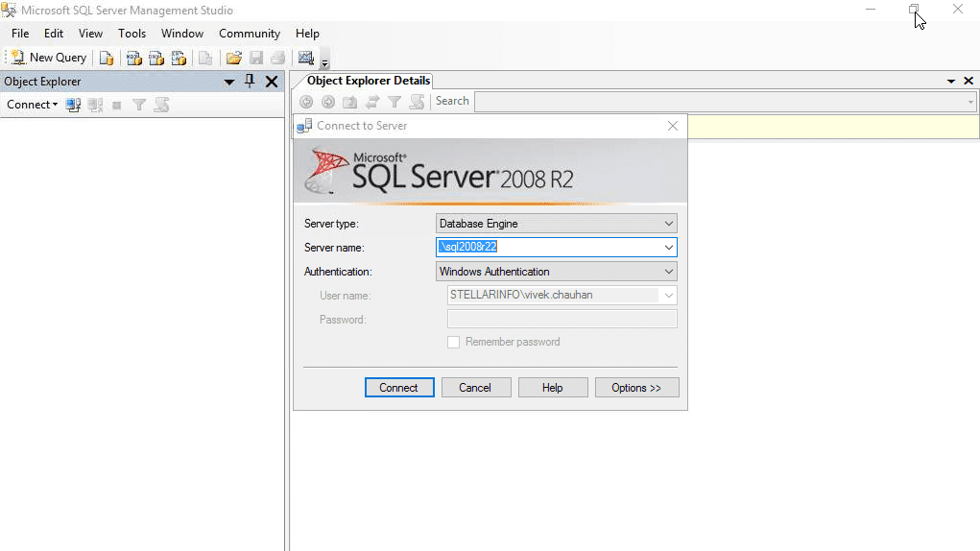
Task: Click the Options >> button
Action: pos(636,387)
